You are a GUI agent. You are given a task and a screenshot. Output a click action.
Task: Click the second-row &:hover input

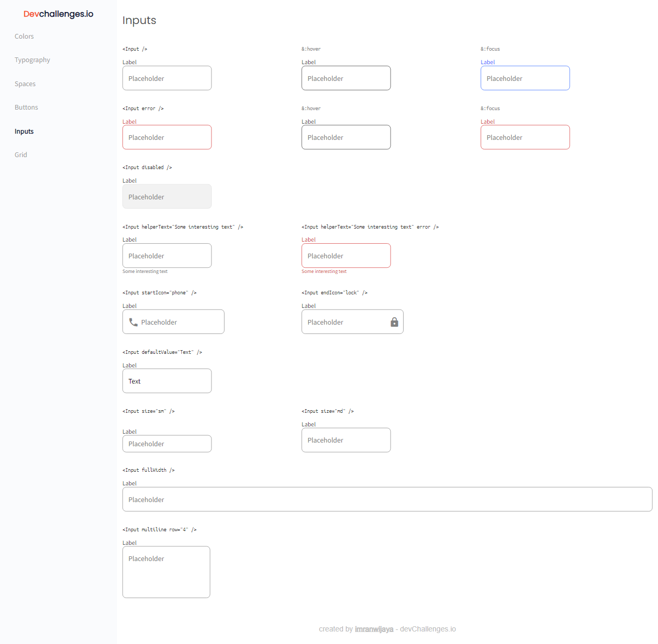(346, 137)
